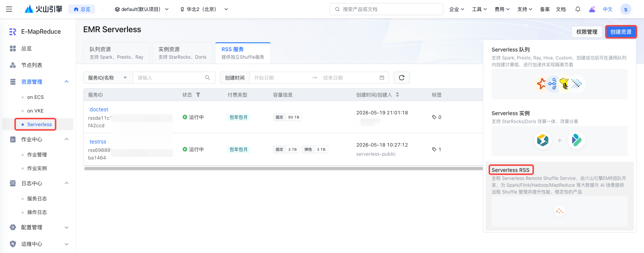Switch to the 队列资源 tab

click(116, 53)
